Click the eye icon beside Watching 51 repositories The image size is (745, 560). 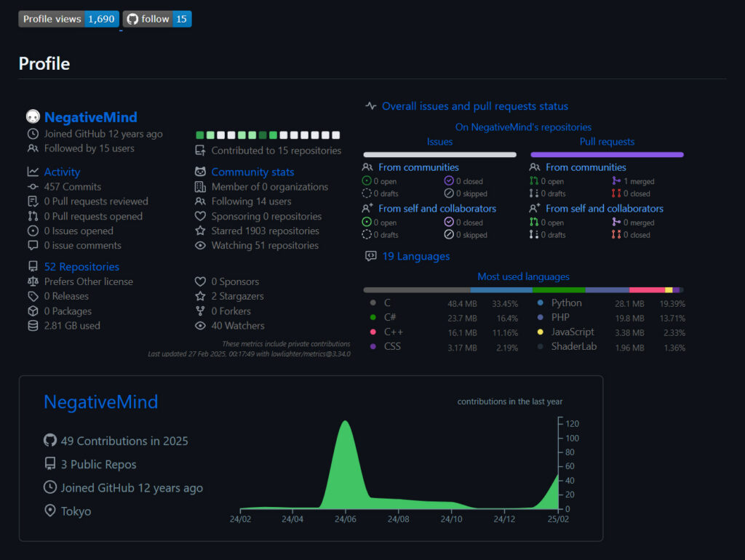pyautogui.click(x=200, y=246)
